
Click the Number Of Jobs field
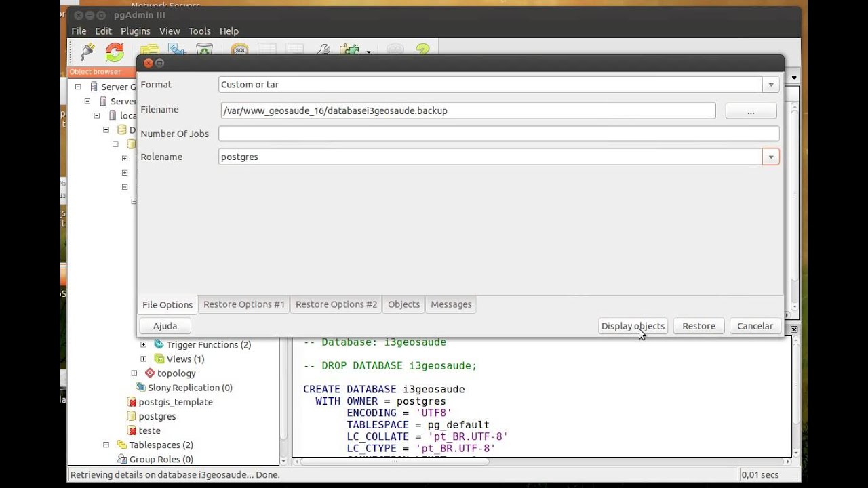pos(498,134)
